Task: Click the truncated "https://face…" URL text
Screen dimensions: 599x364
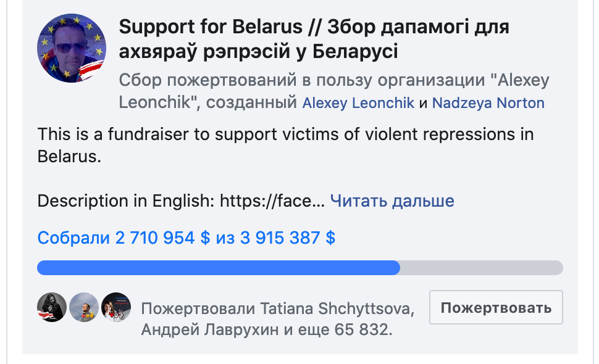Action: pyautogui.click(x=272, y=201)
